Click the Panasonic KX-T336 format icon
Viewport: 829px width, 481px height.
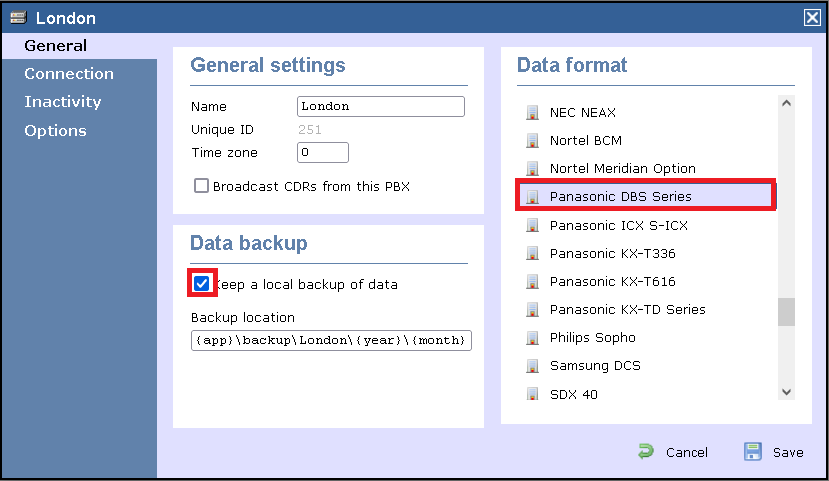click(533, 254)
